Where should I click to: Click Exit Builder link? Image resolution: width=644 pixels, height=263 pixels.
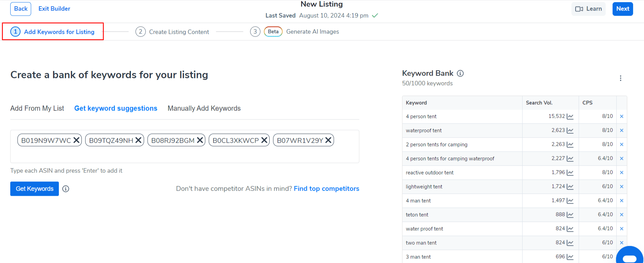pos(54,9)
